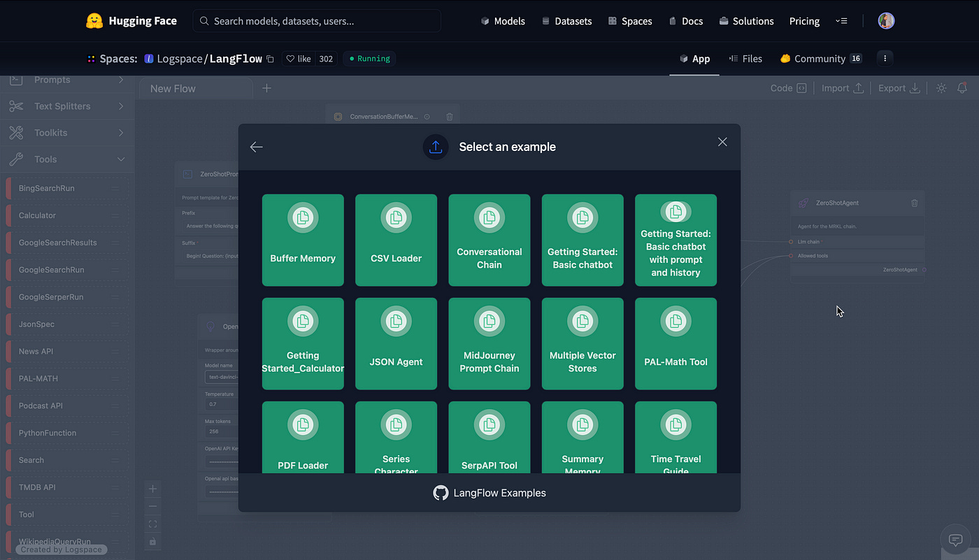Open the Time Travel Guide example
979x560 pixels.
[x=676, y=437]
